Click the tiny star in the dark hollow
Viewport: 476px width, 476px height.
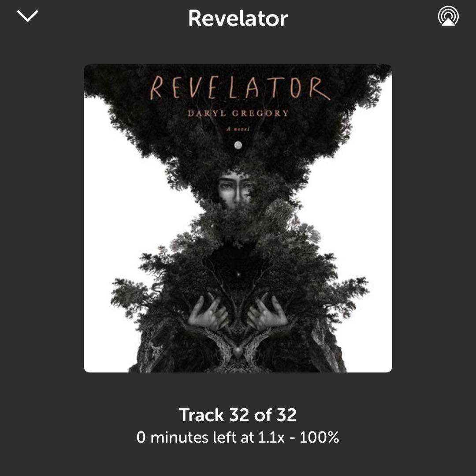[238, 275]
